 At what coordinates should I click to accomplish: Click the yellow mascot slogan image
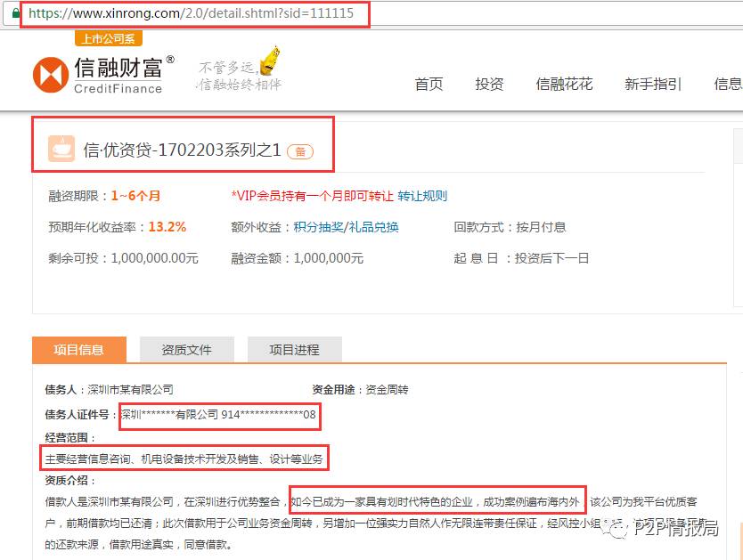(240, 69)
